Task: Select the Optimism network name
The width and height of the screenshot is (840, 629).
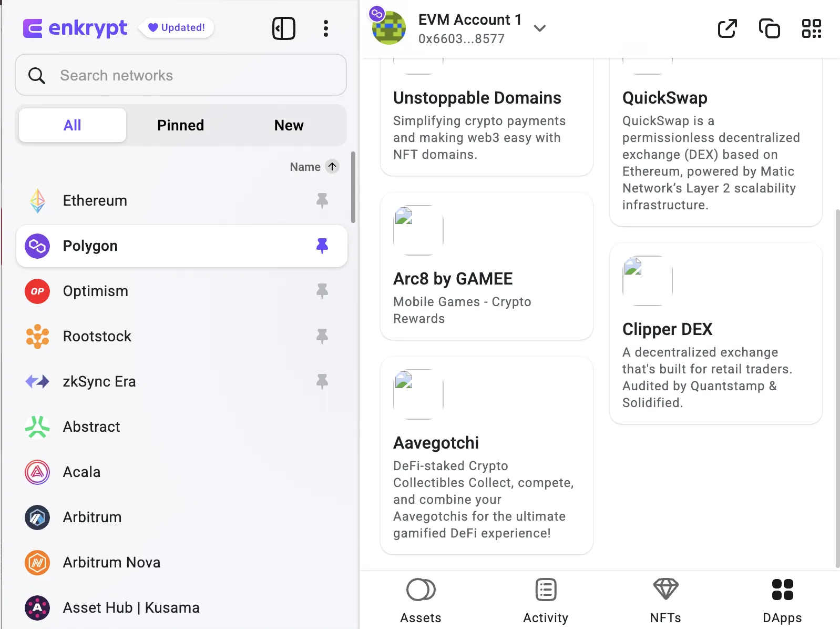Action: [x=96, y=291]
